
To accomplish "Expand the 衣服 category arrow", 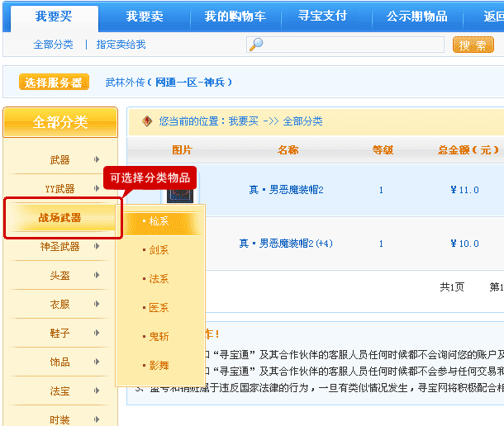I will [x=97, y=305].
